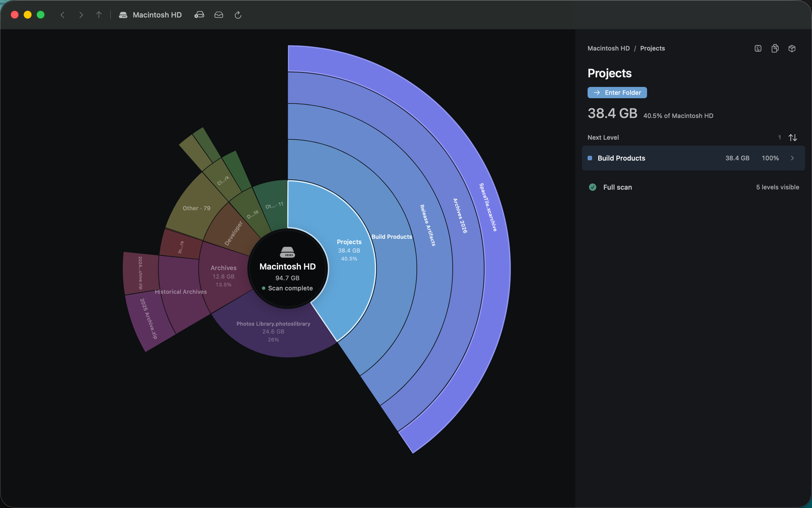Select the In...rs segment

point(180,247)
